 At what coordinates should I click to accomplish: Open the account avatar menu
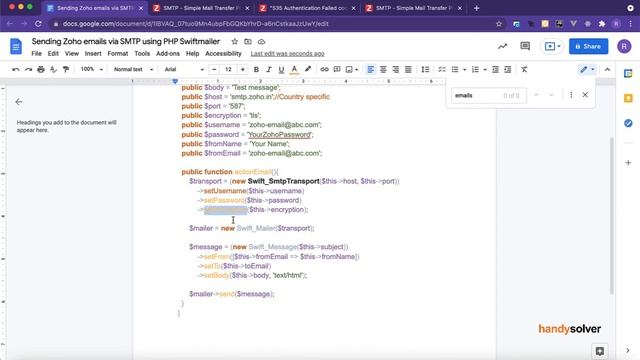pyautogui.click(x=624, y=47)
